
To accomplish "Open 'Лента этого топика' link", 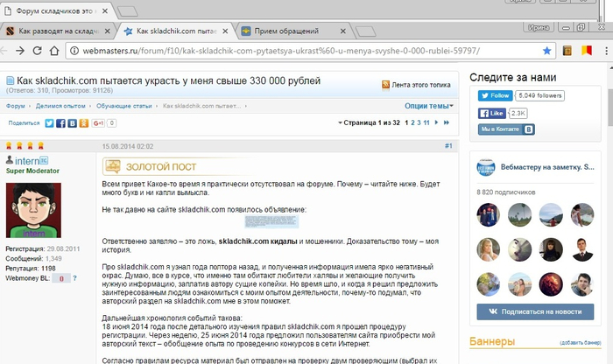I will [x=421, y=85].
